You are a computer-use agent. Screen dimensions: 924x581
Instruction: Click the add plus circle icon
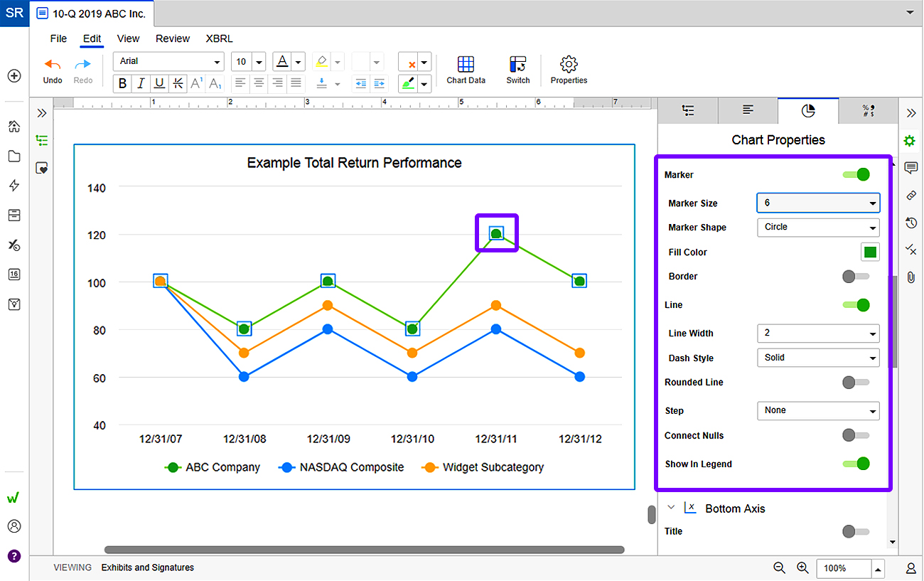[14, 76]
